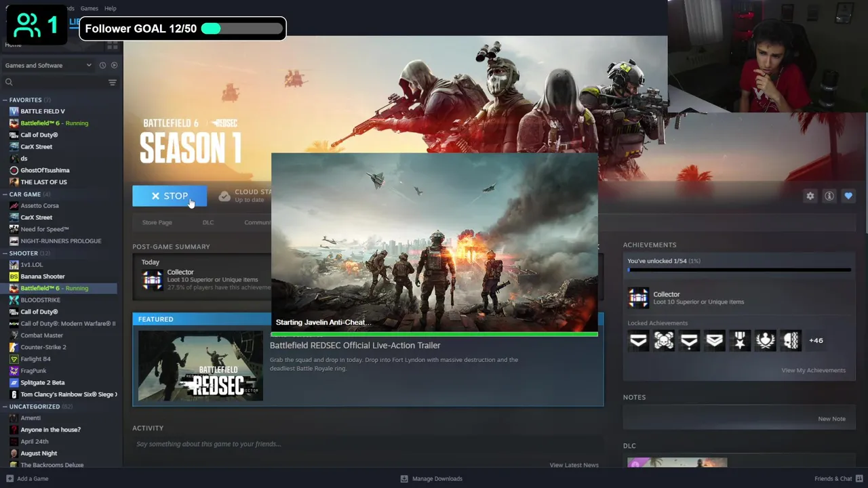Open the game info icon
Image resolution: width=868 pixels, height=488 pixels.
829,196
